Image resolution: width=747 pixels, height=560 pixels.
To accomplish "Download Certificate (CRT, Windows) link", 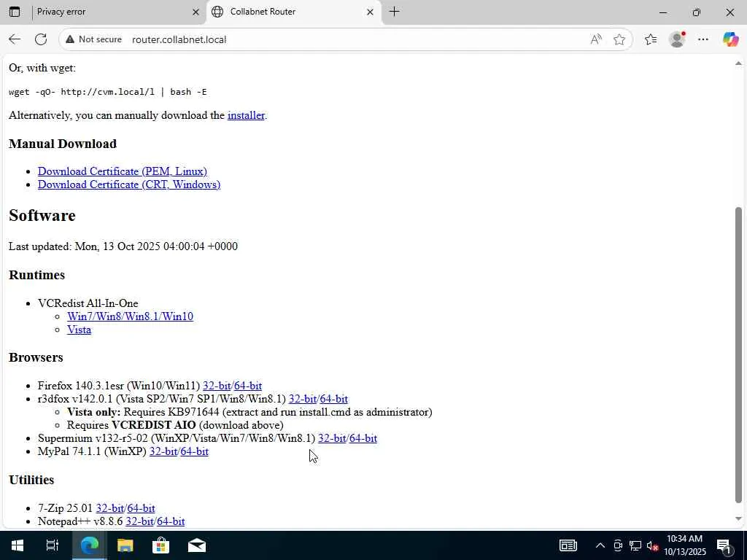I will tap(129, 184).
